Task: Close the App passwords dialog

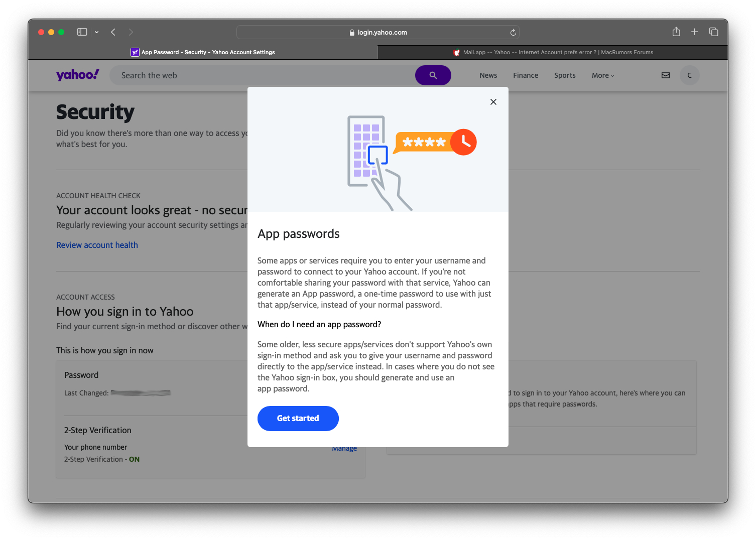Action: coord(493,102)
